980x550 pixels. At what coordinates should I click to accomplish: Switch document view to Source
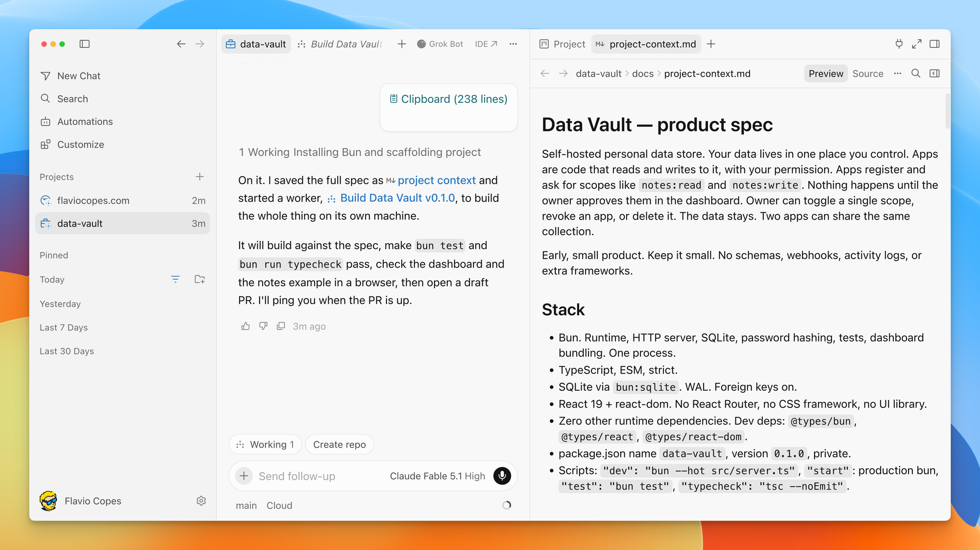tap(868, 74)
